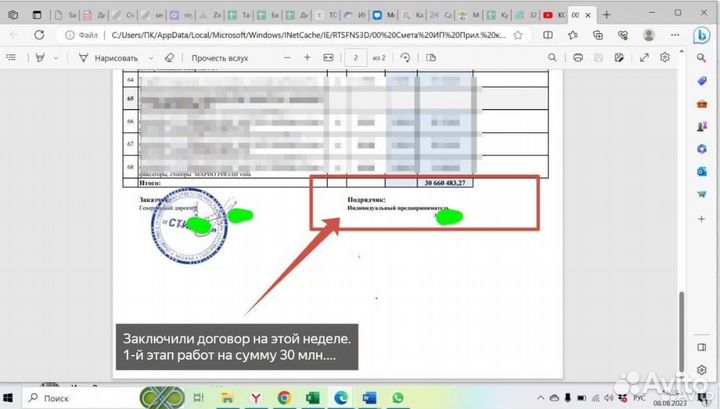Click the PDF Save As icon
Viewport: 720px width, 409px height.
tap(619, 57)
